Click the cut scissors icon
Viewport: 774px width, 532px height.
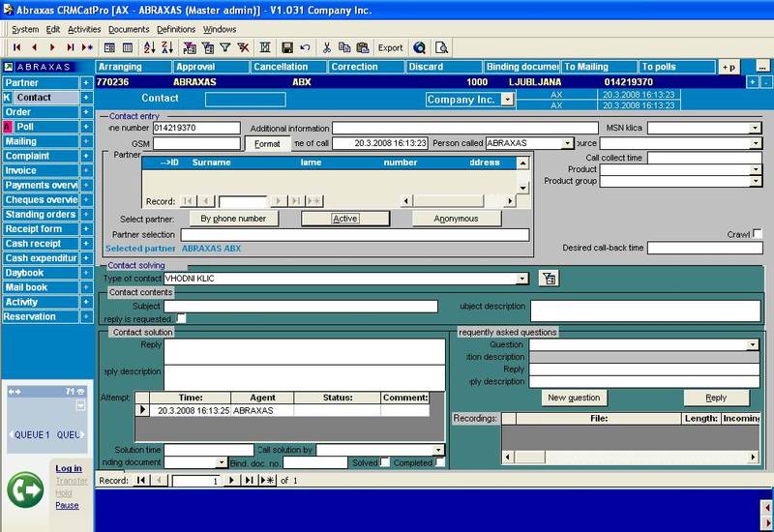coord(326,47)
